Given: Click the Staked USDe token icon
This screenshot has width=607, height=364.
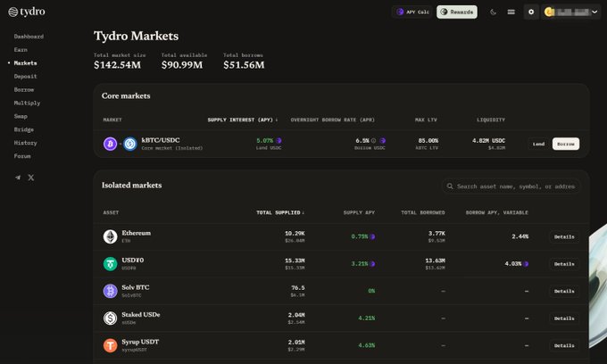Looking at the screenshot, I should (x=111, y=318).
